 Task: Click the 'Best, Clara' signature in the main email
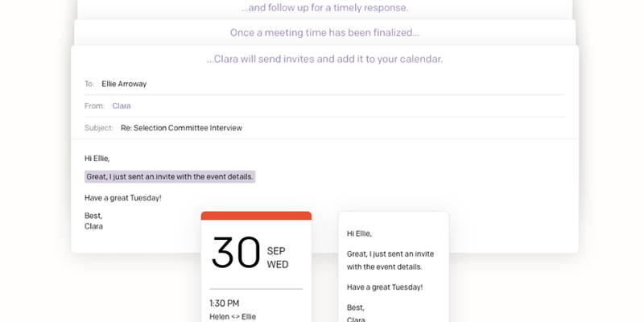(x=94, y=221)
